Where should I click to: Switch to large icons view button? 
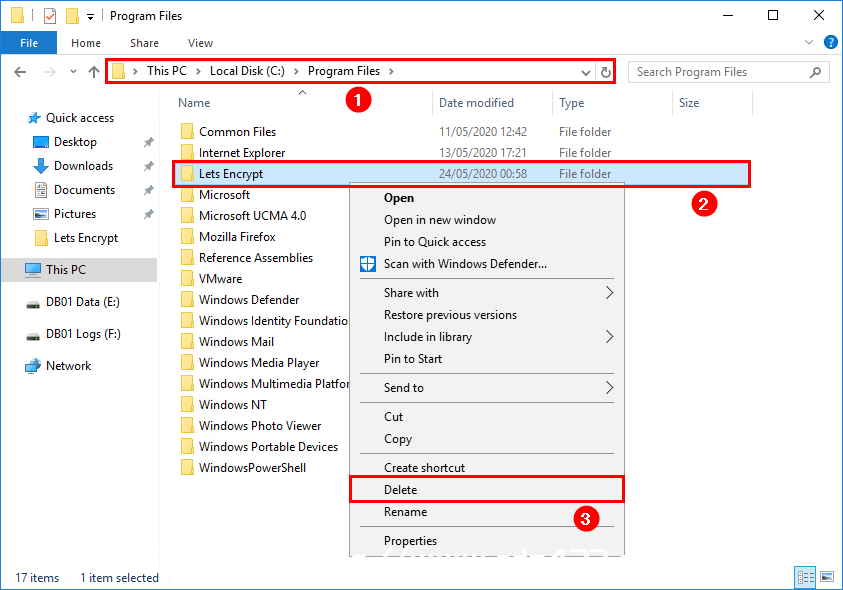(827, 577)
